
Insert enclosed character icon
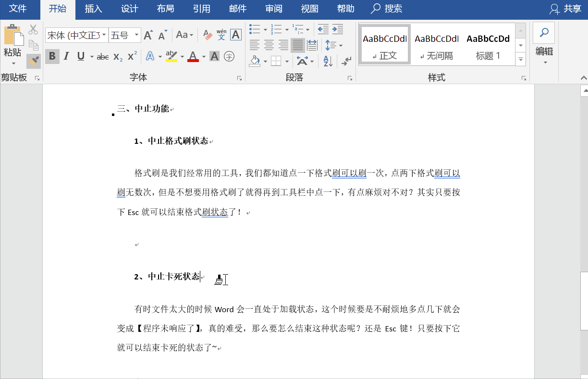coord(229,57)
